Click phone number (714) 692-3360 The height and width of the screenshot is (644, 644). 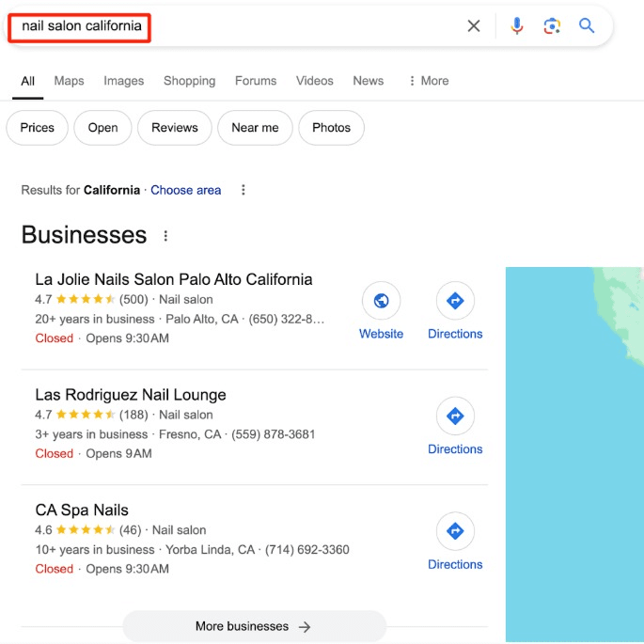tap(306, 550)
